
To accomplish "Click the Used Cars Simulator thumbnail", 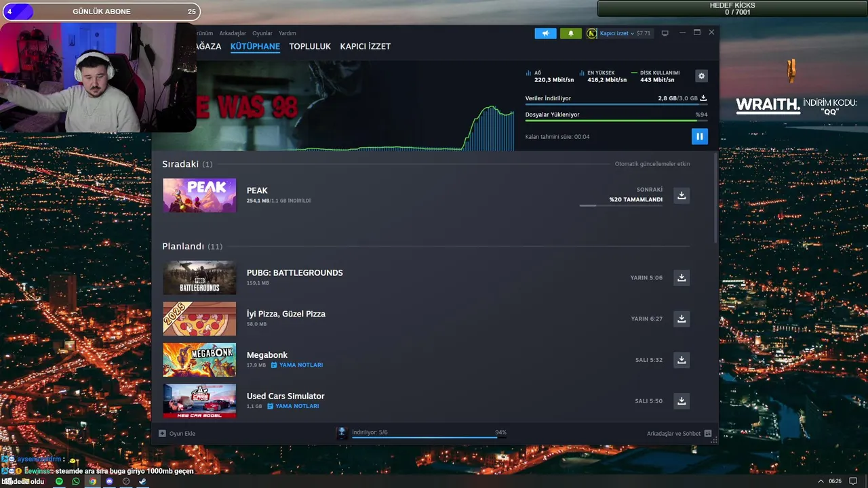I will coord(199,401).
